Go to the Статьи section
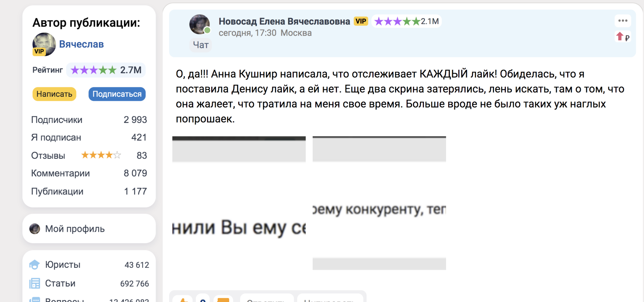 60,284
